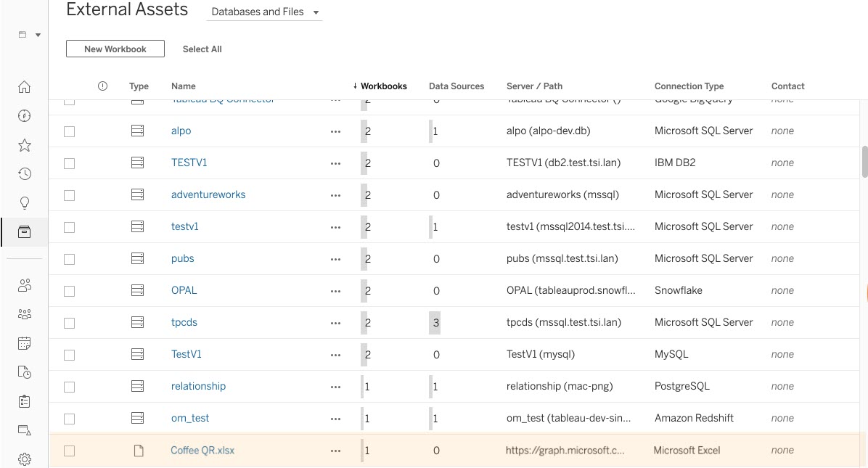Check the checkbox next to alpo

coord(69,131)
